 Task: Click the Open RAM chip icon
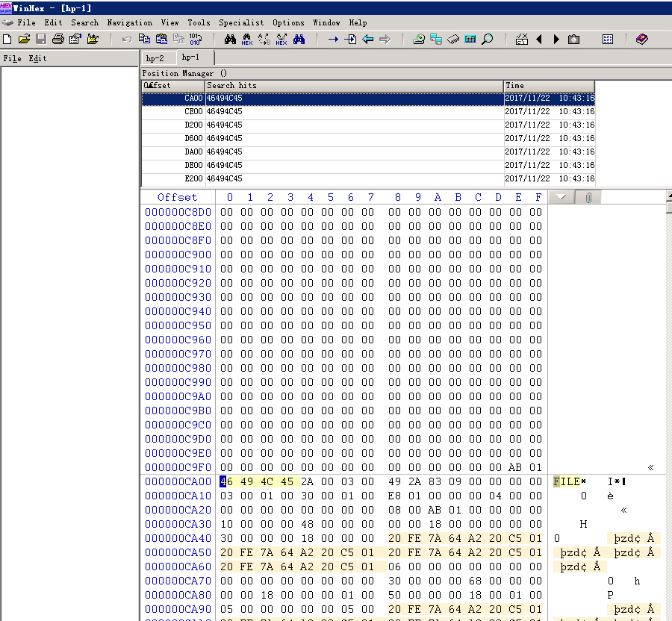[x=453, y=40]
